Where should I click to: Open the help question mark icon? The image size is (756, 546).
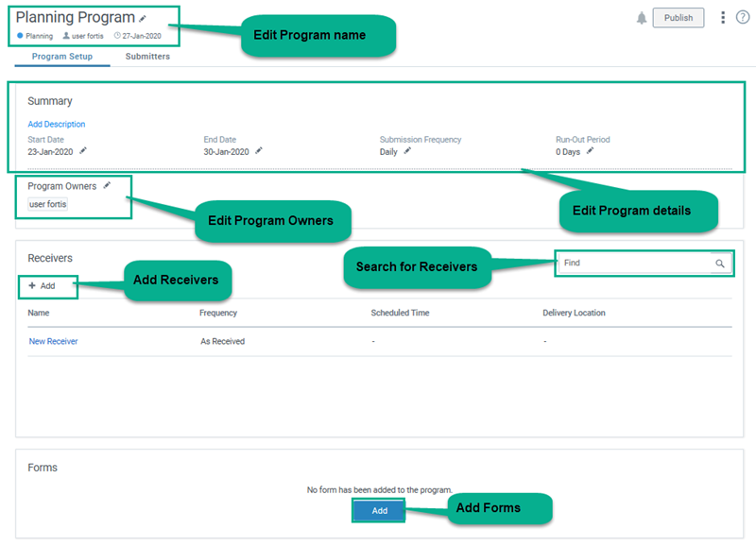pyautogui.click(x=742, y=18)
